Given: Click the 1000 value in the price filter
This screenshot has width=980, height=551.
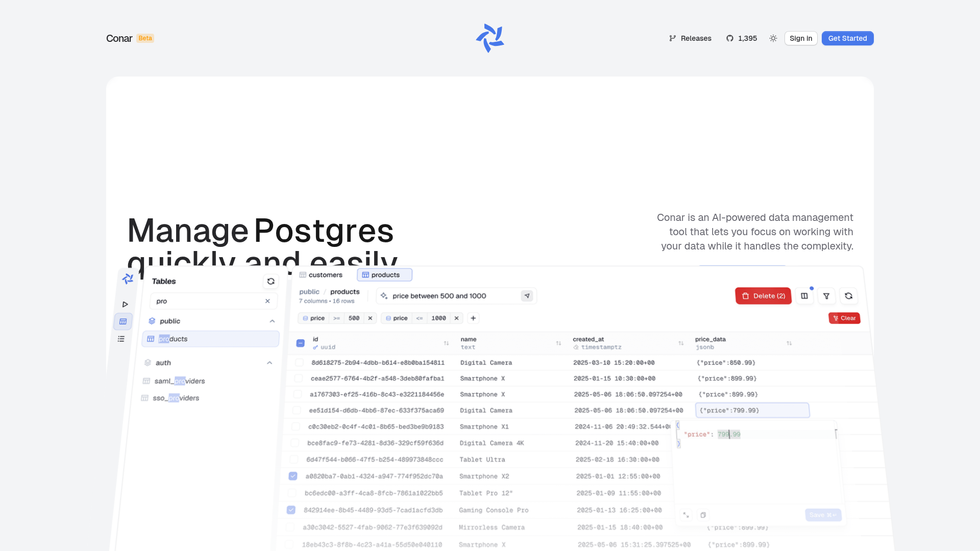Looking at the screenshot, I should (x=438, y=318).
